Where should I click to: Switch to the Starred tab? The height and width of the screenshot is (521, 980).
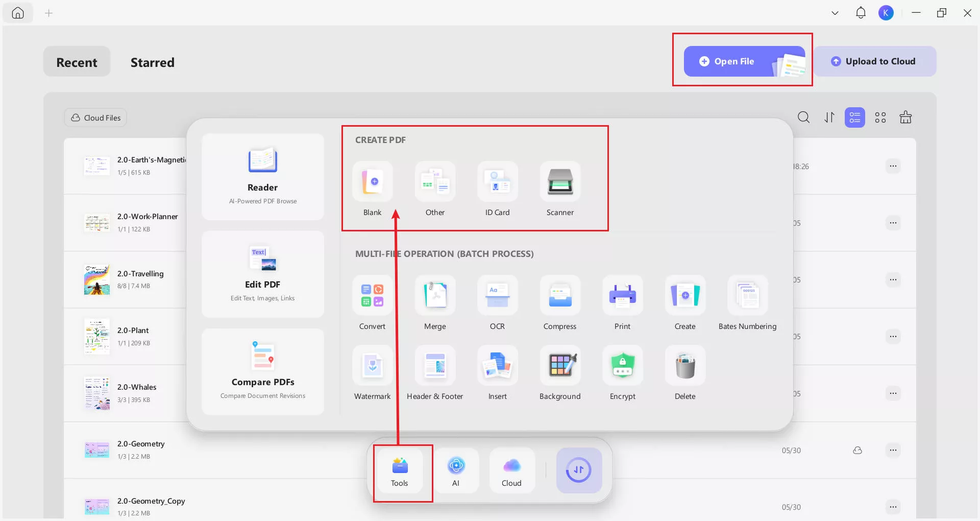click(x=153, y=62)
